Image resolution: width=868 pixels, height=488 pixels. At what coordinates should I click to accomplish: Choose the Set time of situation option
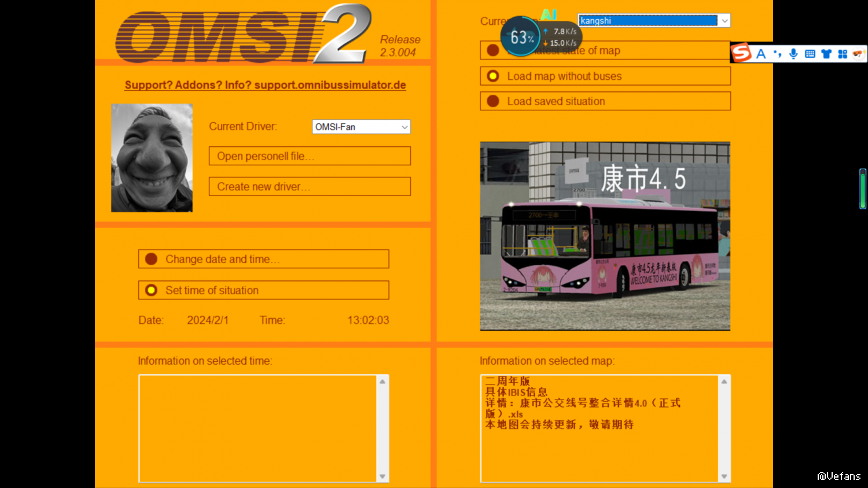[x=263, y=290]
